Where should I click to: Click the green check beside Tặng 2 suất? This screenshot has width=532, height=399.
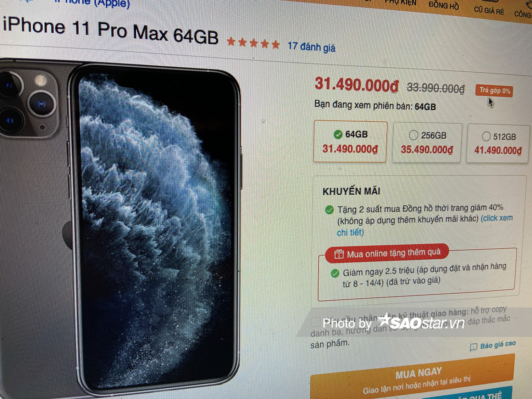(x=329, y=210)
